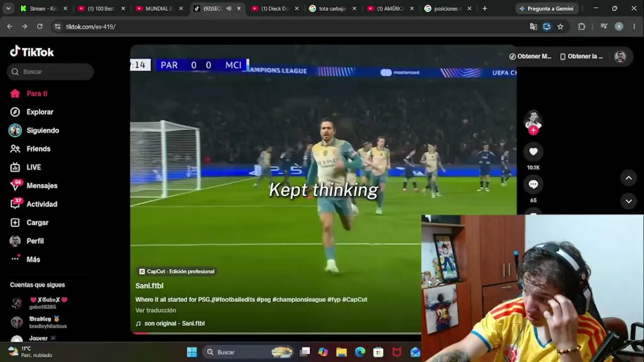Mute the TikTok tab audio icon
Image resolution: width=644 pixels, height=362 pixels.
click(228, 9)
